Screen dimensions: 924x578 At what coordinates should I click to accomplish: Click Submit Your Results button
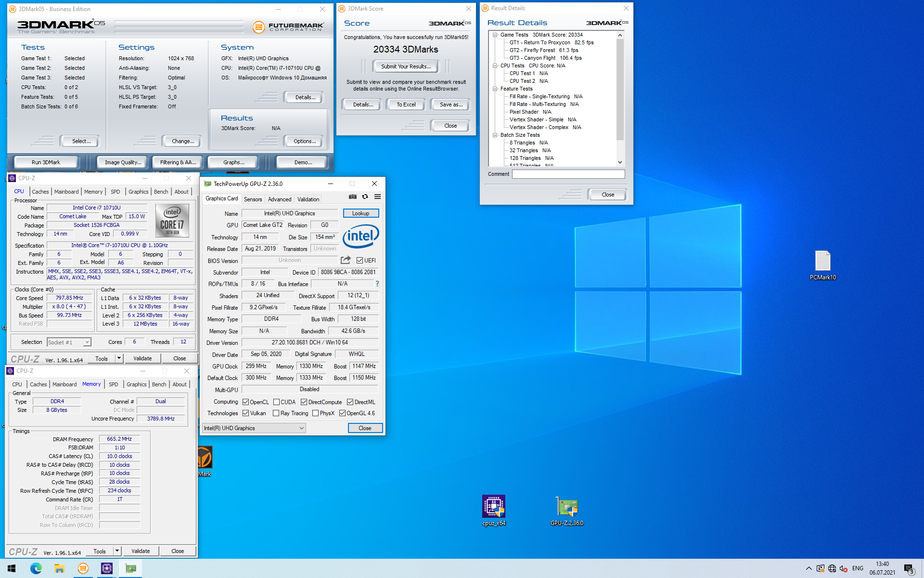(406, 66)
